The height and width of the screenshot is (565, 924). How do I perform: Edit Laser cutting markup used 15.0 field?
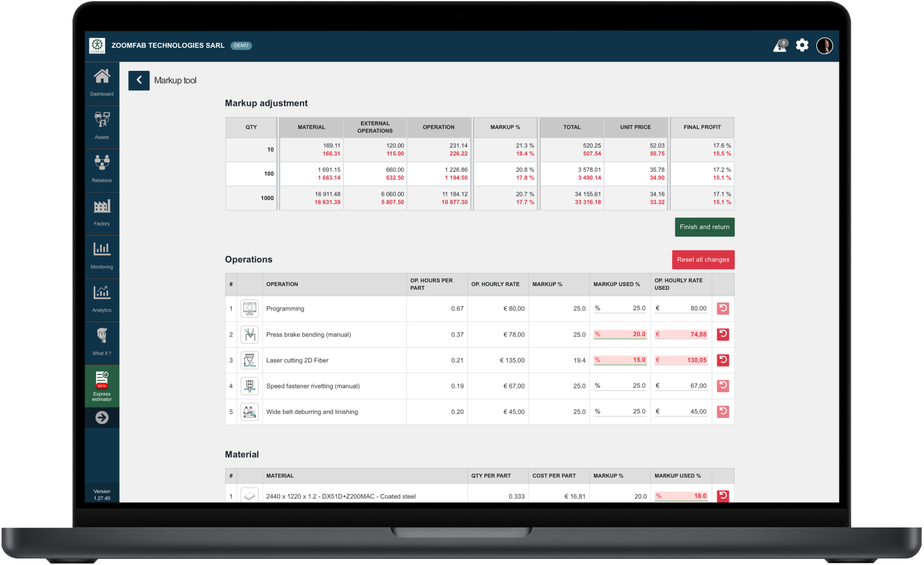tap(620, 360)
